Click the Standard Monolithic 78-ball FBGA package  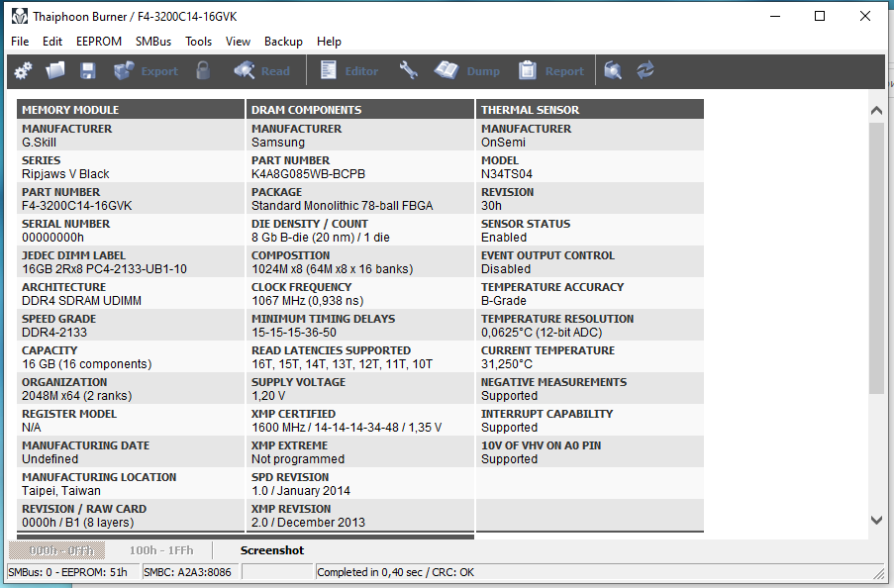point(343,206)
